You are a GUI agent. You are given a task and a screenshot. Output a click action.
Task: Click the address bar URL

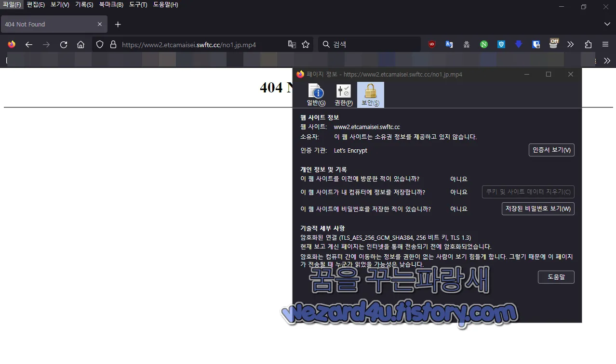[x=189, y=45]
